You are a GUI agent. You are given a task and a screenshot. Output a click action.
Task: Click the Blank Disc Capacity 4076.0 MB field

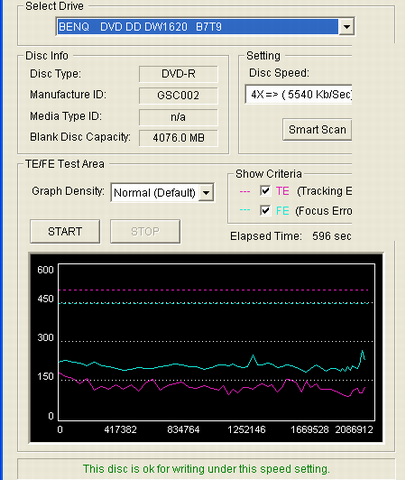pos(178,138)
